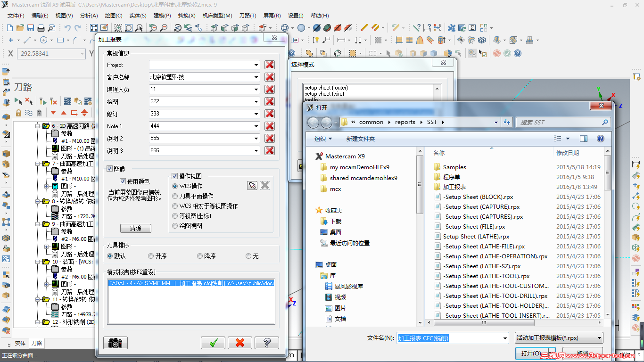Switch to the 实体 tab
This screenshot has height=362, width=644.
[x=20, y=344]
